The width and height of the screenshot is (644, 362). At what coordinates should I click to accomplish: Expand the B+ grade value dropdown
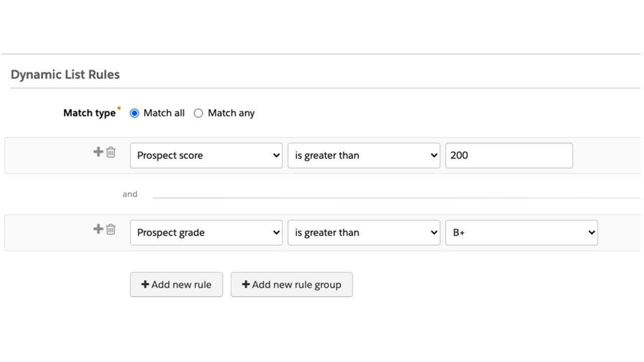tap(521, 233)
